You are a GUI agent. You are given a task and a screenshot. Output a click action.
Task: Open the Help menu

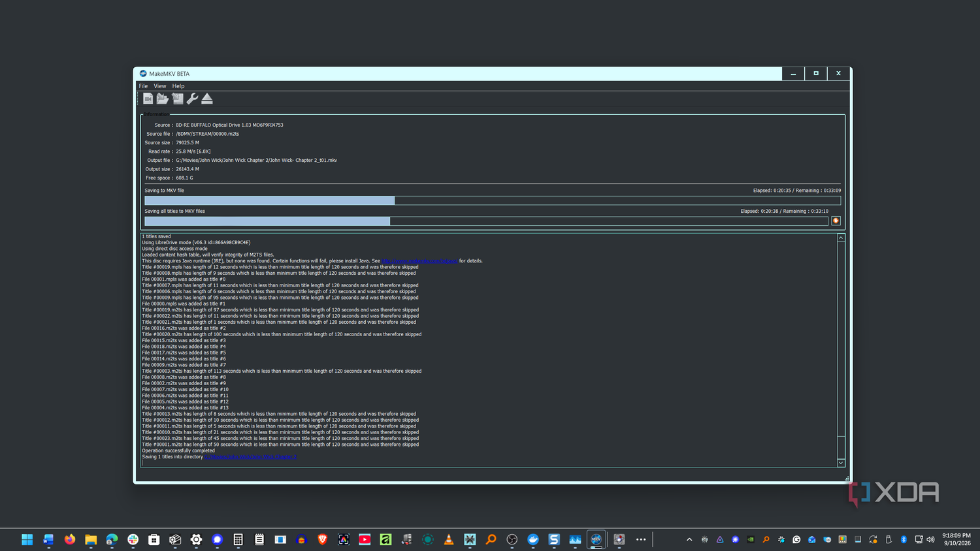point(178,86)
